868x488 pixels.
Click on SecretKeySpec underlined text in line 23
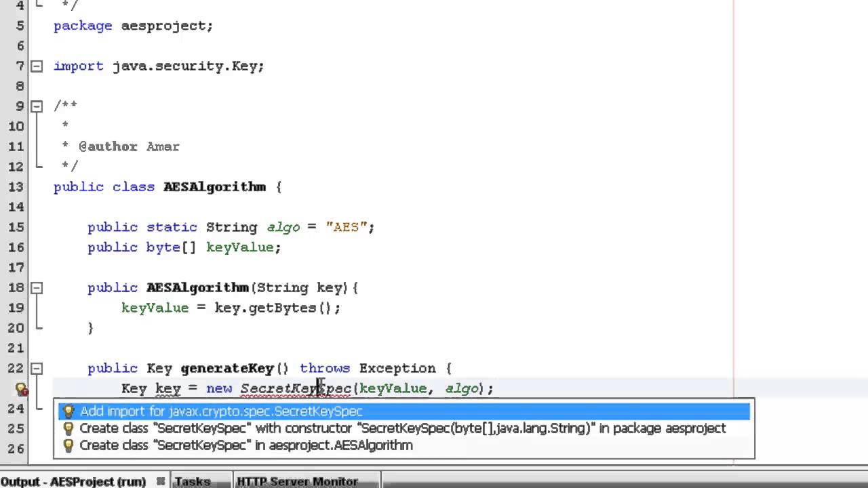tap(296, 388)
